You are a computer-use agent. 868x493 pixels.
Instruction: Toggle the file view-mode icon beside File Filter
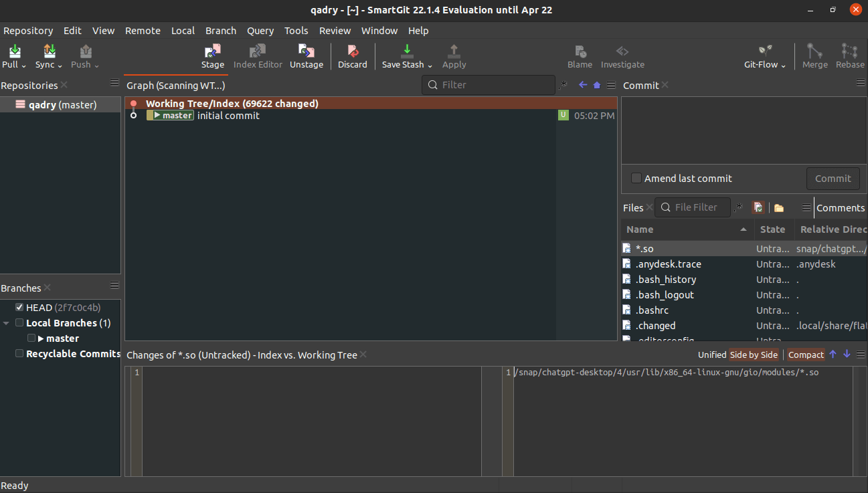[758, 207]
